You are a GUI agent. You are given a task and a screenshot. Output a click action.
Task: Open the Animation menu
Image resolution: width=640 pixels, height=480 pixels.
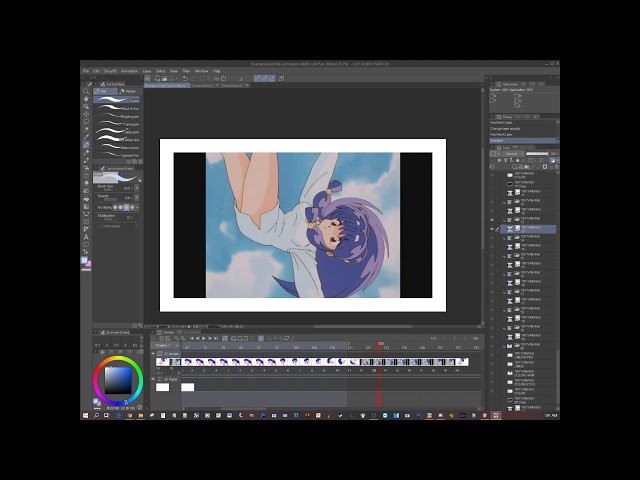coord(129,71)
